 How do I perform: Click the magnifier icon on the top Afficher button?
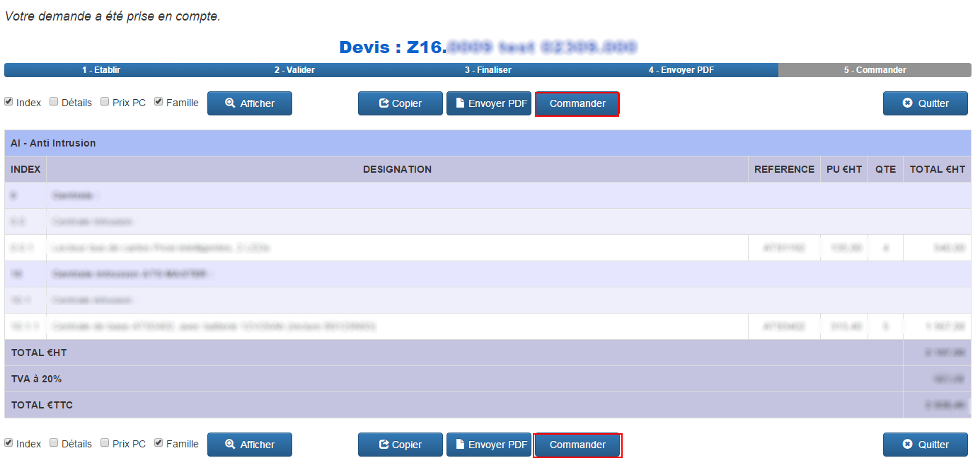point(230,103)
